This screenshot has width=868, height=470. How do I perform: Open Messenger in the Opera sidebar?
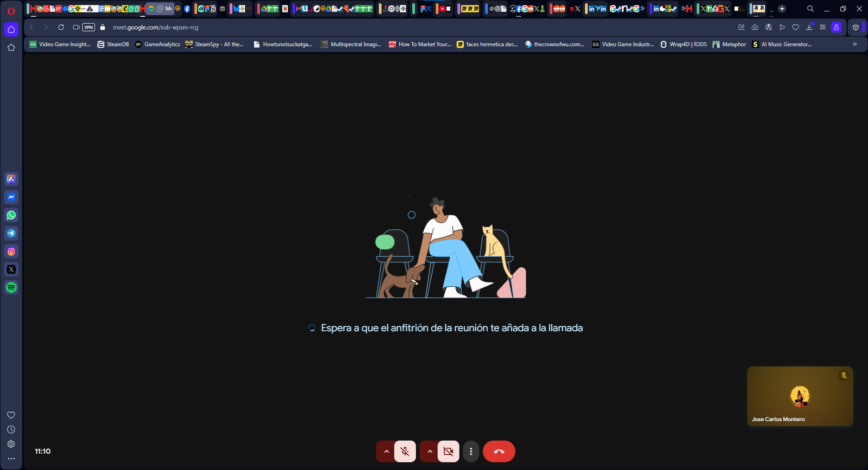[x=11, y=197]
